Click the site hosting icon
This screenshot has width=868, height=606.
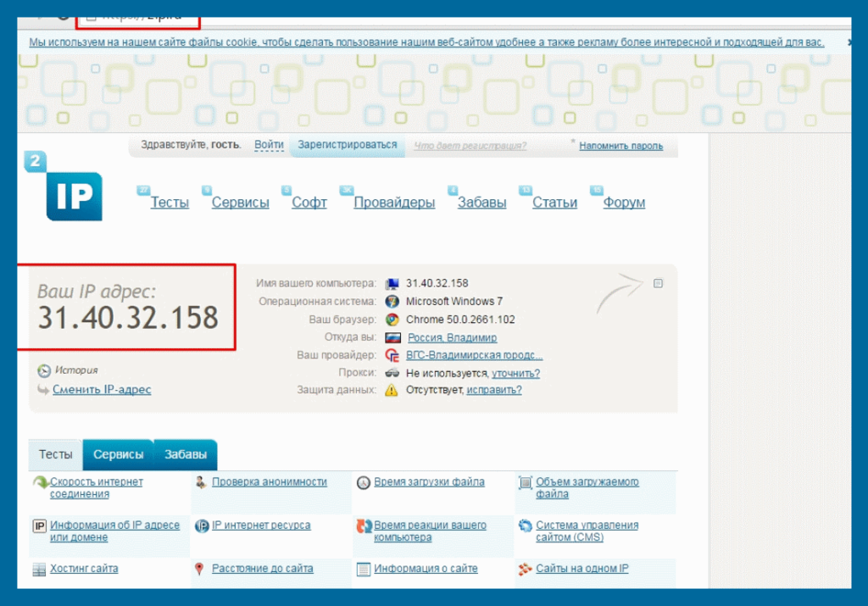[39, 570]
